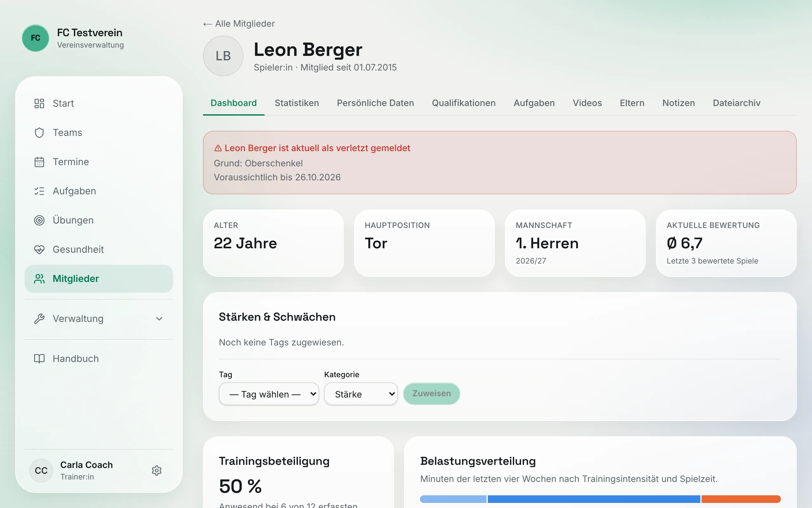
Task: Click the Übungen target icon
Action: click(x=39, y=220)
